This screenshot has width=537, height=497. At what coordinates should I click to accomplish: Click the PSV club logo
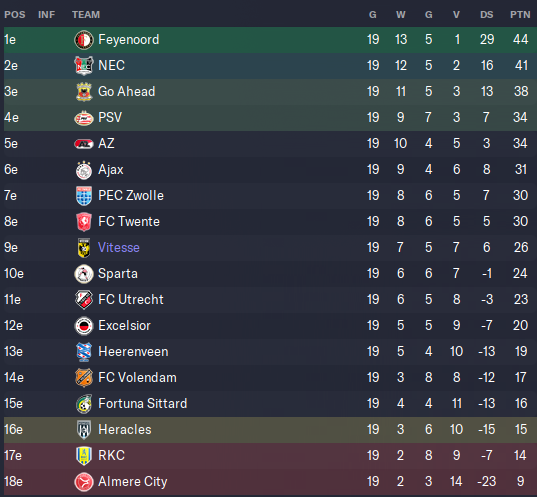point(84,118)
